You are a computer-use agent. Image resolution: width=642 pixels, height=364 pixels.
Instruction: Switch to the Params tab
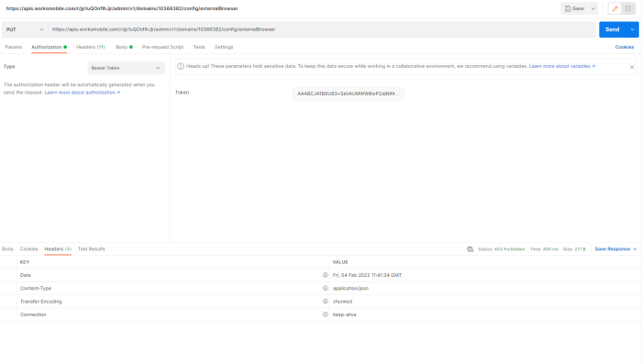pyautogui.click(x=14, y=47)
